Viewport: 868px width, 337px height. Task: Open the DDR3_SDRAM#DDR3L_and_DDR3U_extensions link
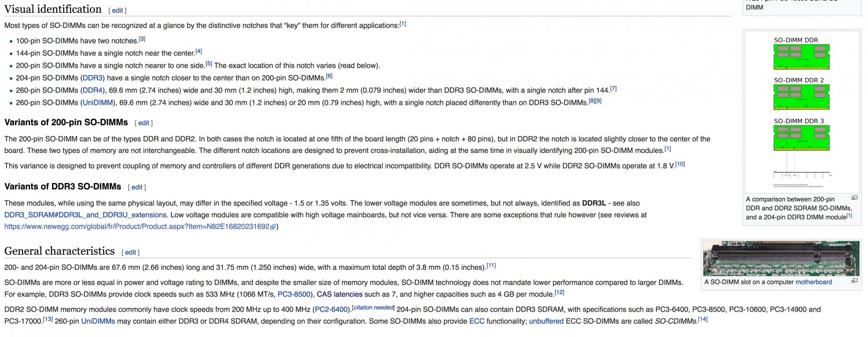coord(85,215)
